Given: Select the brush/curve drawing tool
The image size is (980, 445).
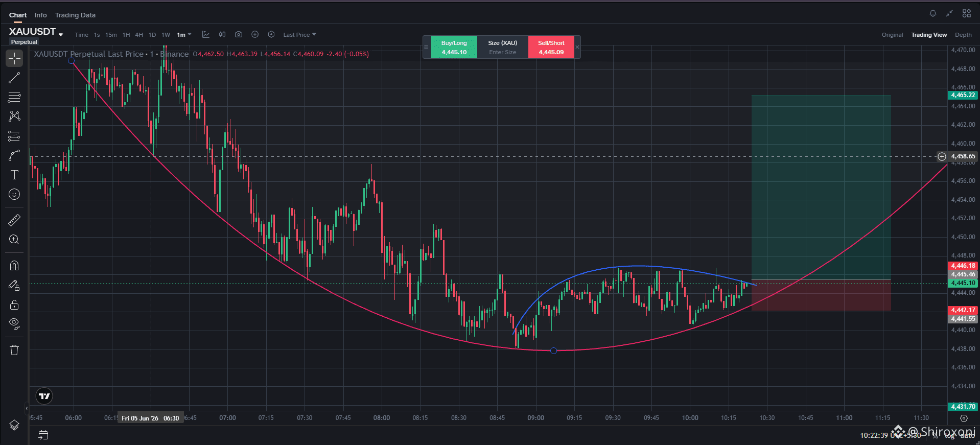Looking at the screenshot, I should (x=14, y=155).
